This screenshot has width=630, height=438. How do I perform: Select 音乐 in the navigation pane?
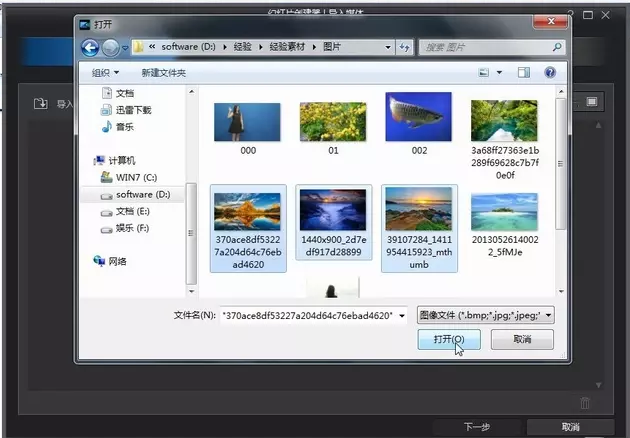pos(118,127)
